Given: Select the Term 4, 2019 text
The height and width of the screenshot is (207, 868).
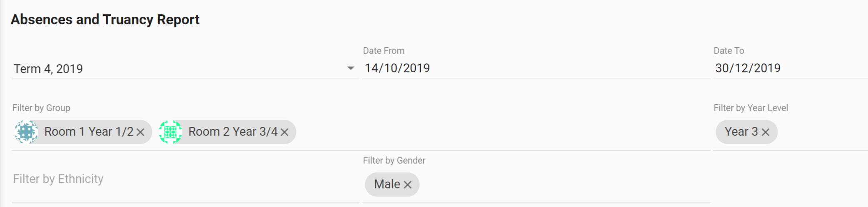Looking at the screenshot, I should pos(48,69).
